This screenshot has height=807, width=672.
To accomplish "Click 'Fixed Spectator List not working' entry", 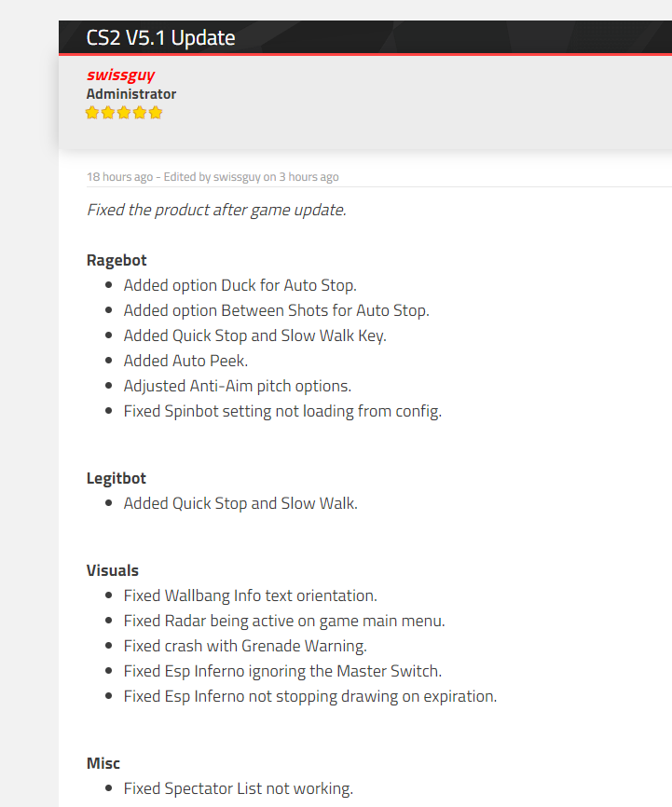I will [x=239, y=788].
